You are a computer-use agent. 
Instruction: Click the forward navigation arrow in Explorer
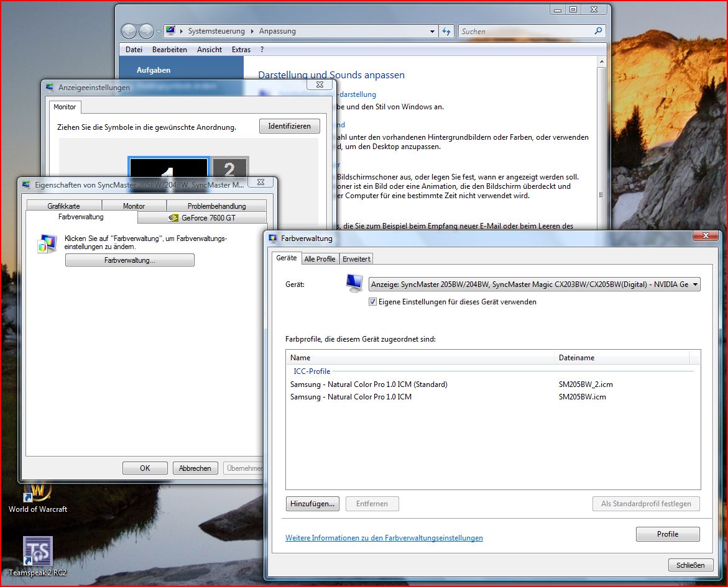point(146,31)
